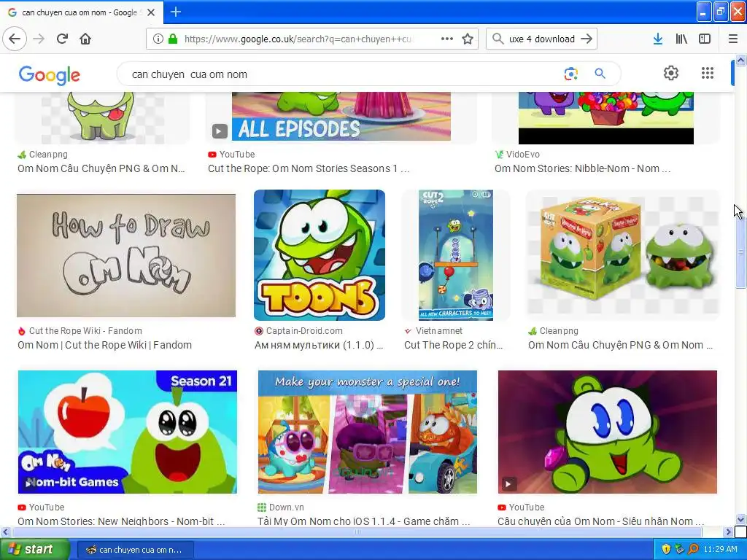Open 'Om Nom Stories: Nibble-Nom' VidoEvo link

point(583,168)
